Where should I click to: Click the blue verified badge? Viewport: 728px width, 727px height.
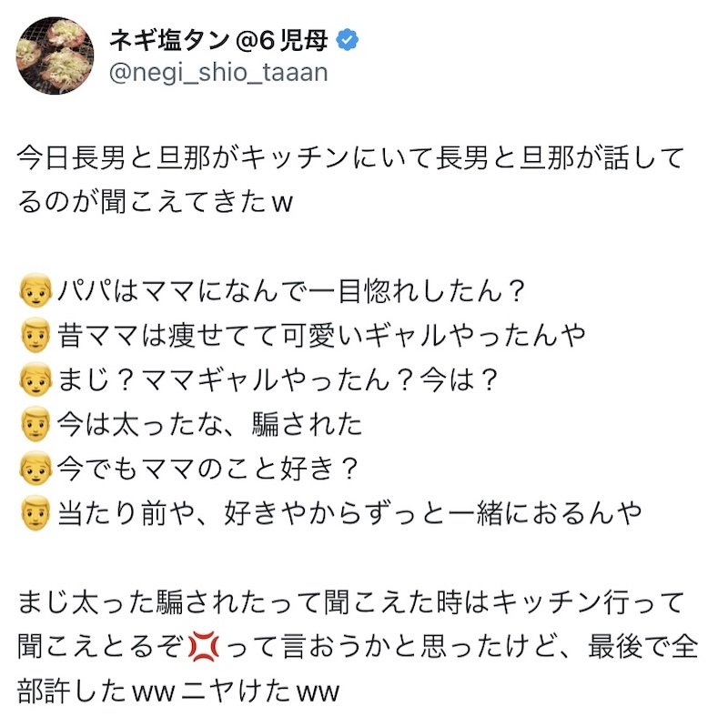(348, 39)
